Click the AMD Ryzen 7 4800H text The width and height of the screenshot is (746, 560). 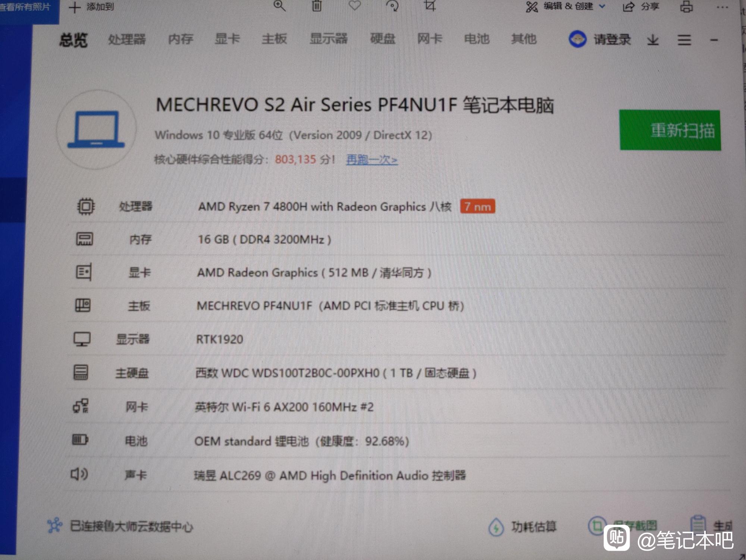point(325,207)
